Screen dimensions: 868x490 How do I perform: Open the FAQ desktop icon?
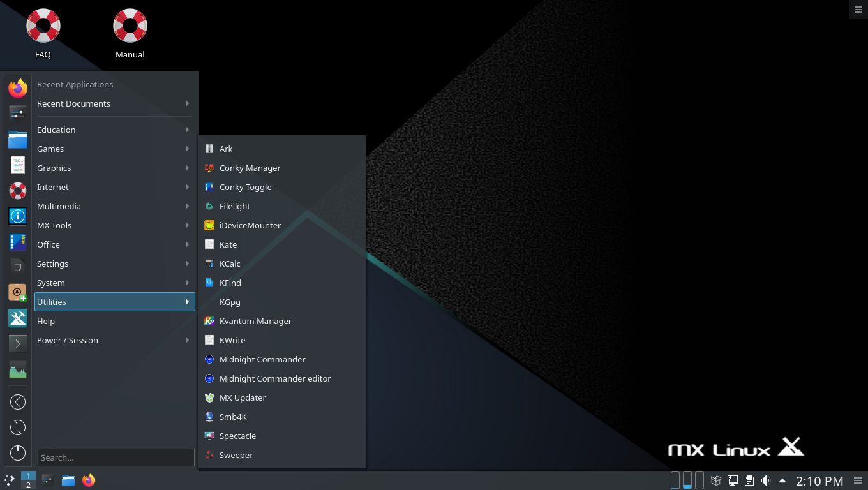[x=43, y=33]
